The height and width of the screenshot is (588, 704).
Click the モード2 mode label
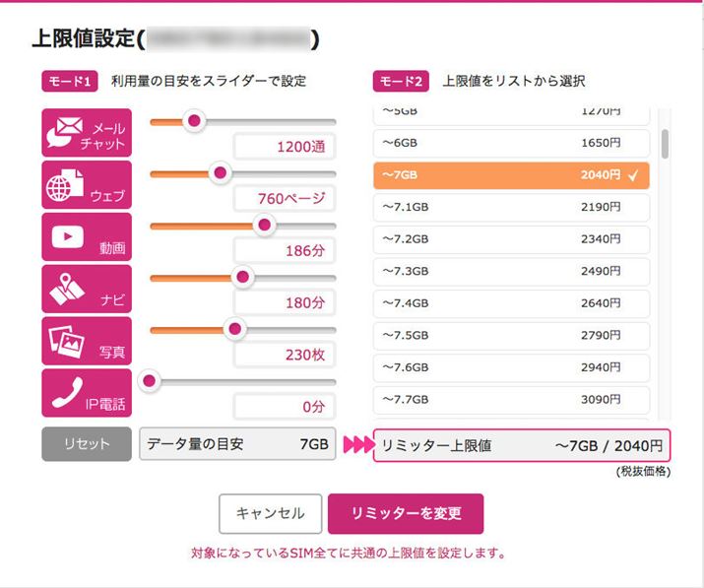tap(401, 81)
